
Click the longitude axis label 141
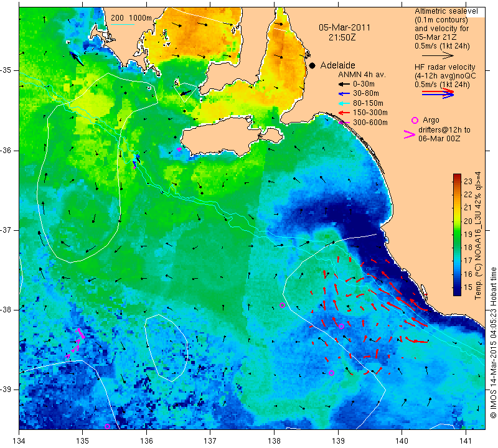(466, 441)
